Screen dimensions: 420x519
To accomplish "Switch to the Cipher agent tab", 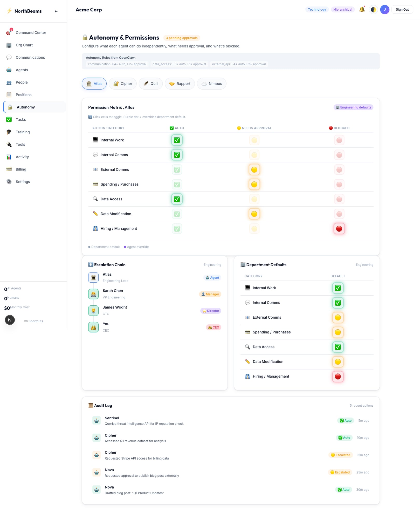I will click(122, 84).
